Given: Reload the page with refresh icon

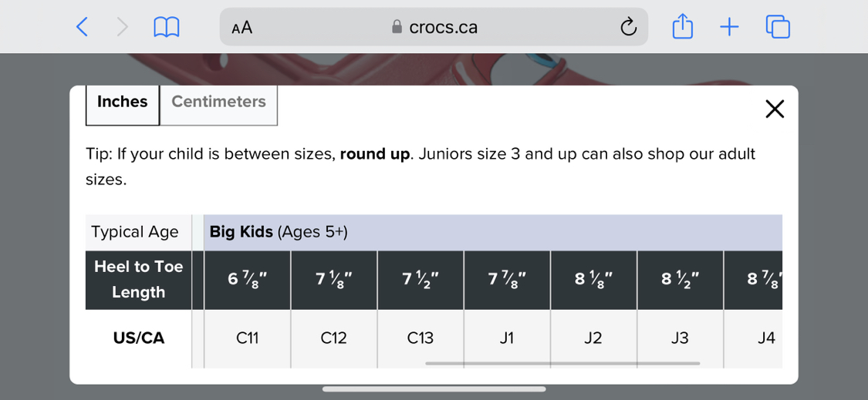Looking at the screenshot, I should click(628, 28).
